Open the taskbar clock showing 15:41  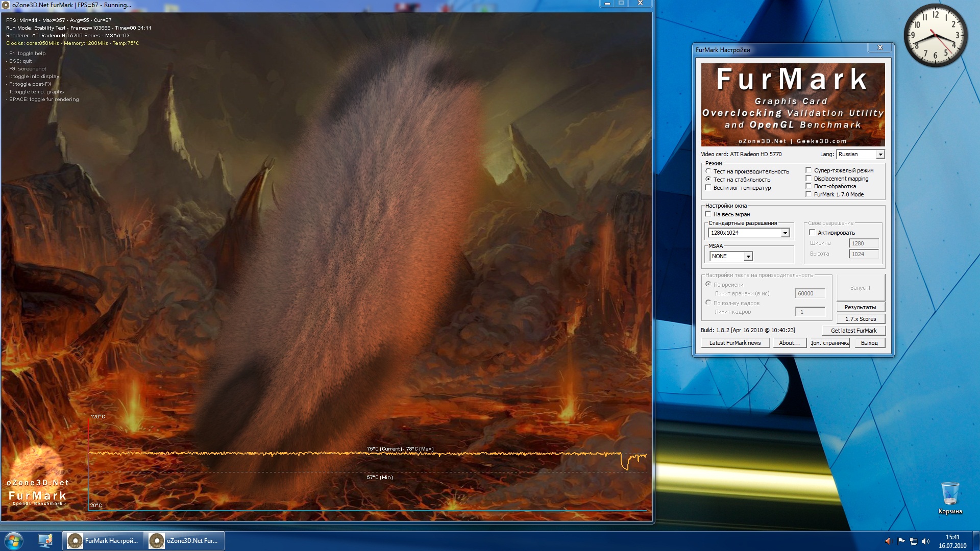click(952, 541)
